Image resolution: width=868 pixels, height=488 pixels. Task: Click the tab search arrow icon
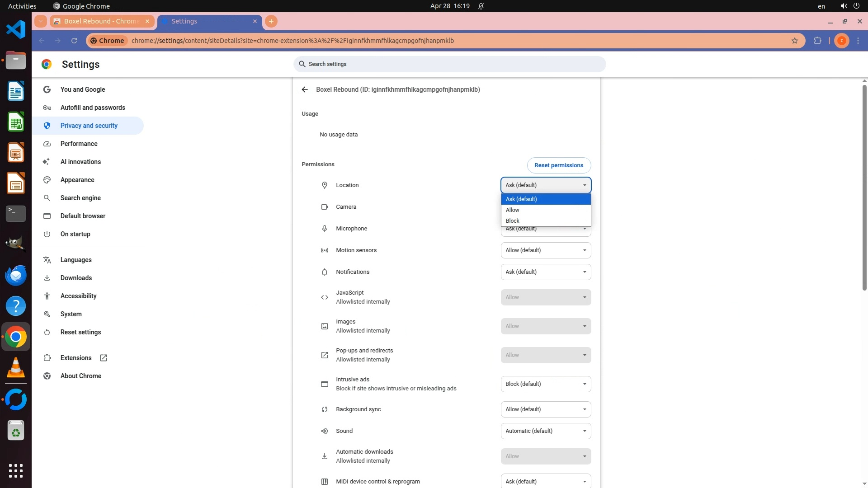tap(41, 21)
